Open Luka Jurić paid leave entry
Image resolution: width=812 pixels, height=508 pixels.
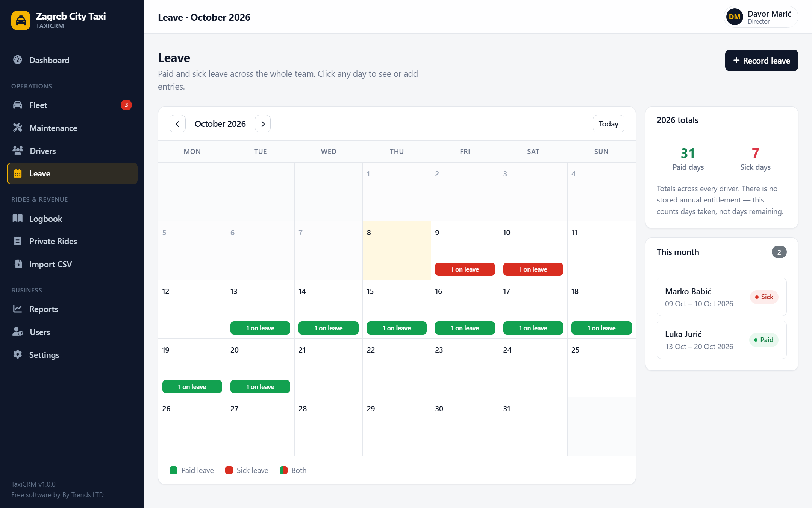click(721, 340)
